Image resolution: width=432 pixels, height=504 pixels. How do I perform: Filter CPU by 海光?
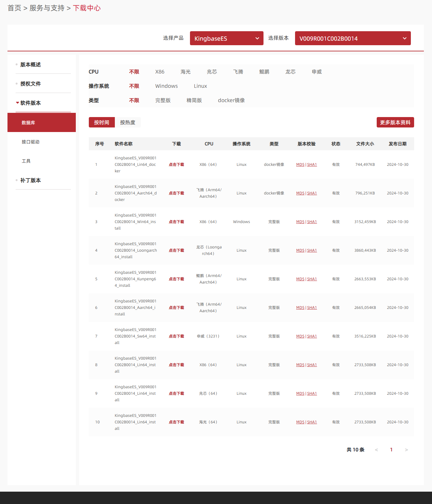(185, 72)
